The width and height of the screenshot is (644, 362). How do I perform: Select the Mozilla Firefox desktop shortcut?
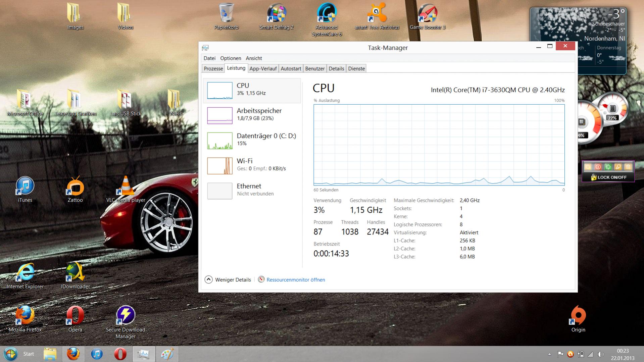(25, 319)
